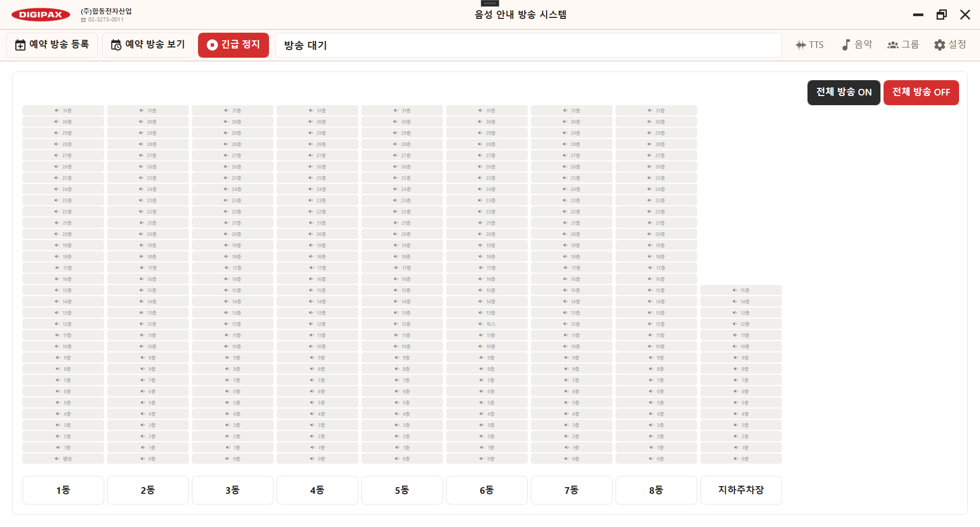Open the 음악 music menu
980x527 pixels.
(857, 45)
